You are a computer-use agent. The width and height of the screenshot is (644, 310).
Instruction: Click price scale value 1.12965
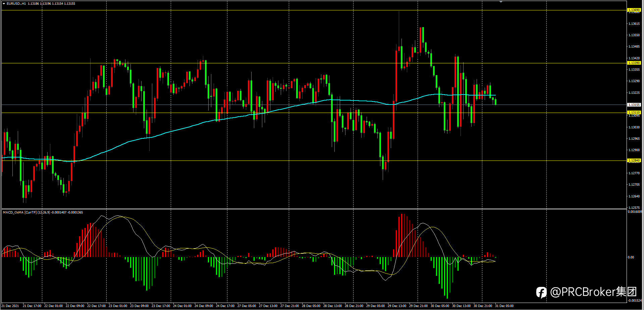click(x=634, y=139)
